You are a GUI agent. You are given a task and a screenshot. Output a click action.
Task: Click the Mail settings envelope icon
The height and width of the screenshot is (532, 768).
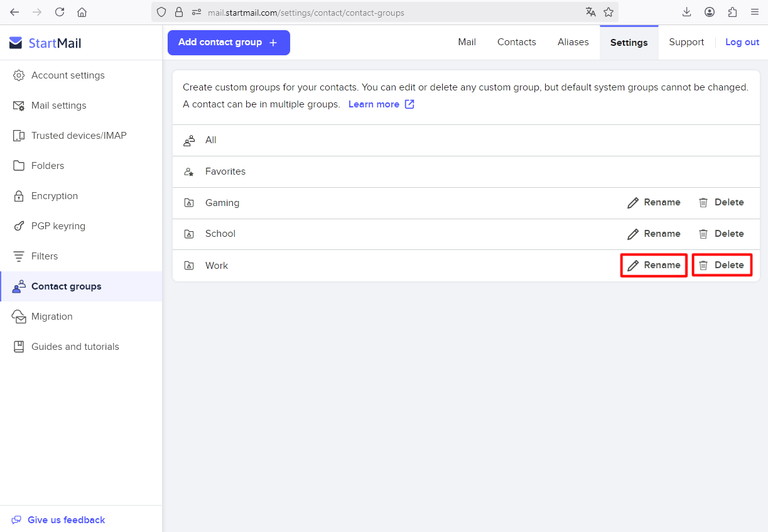click(x=19, y=106)
